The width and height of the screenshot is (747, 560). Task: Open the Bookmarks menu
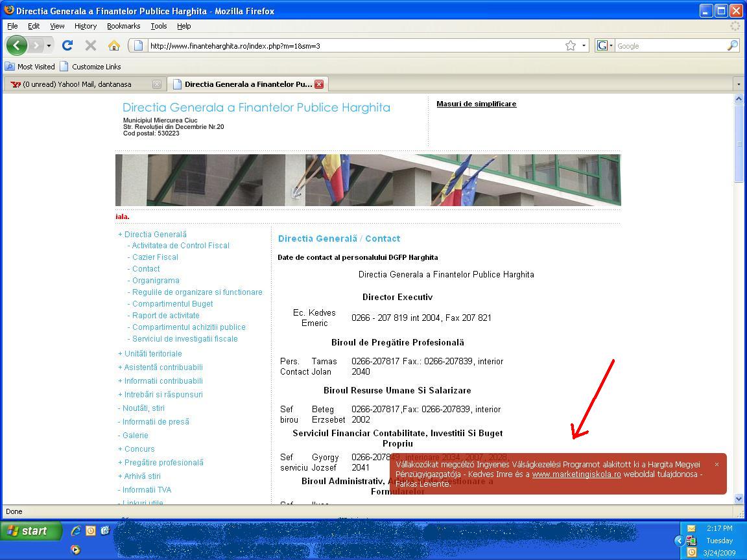pyautogui.click(x=123, y=26)
